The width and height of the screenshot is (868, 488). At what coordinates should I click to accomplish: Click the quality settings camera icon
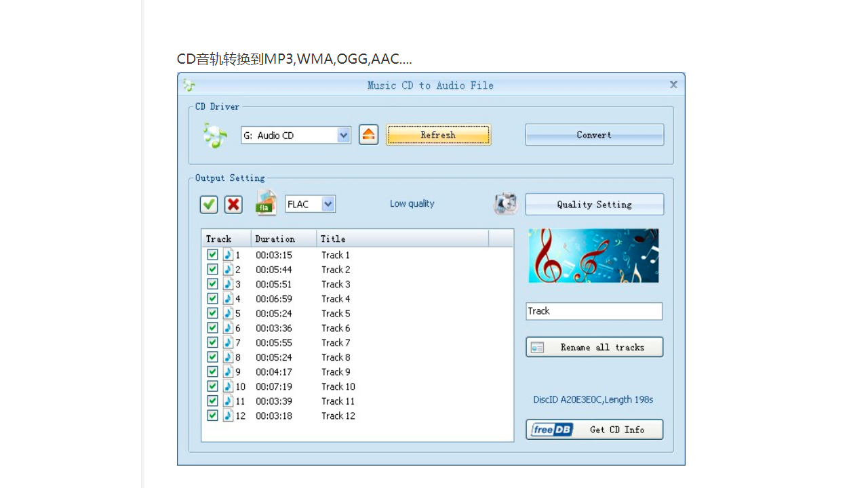coord(505,204)
